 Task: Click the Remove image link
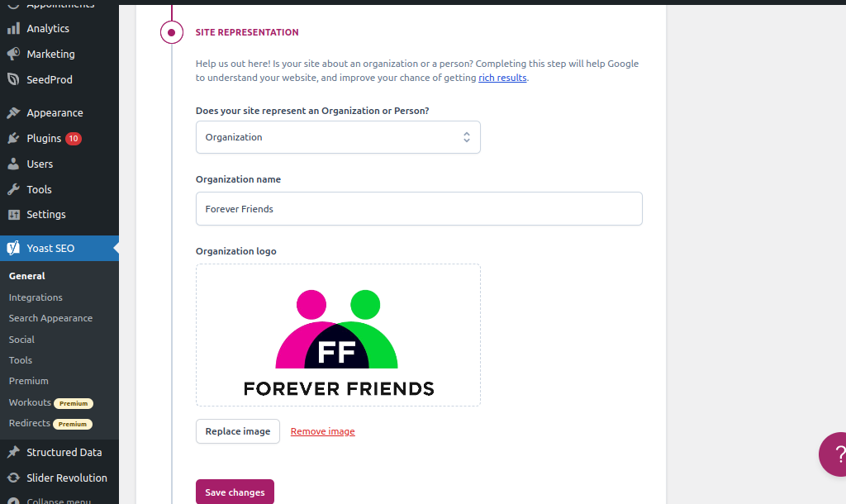click(322, 431)
